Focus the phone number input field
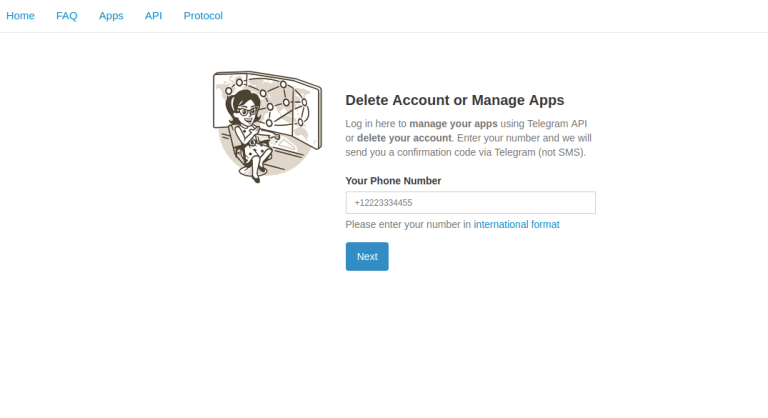The height and width of the screenshot is (418, 768). 470,203
